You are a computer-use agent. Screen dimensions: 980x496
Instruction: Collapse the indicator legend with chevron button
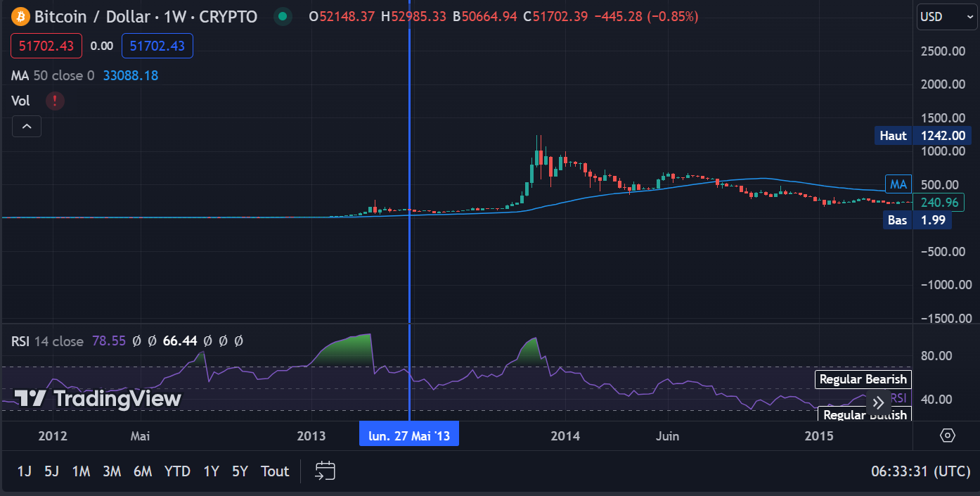pyautogui.click(x=27, y=127)
